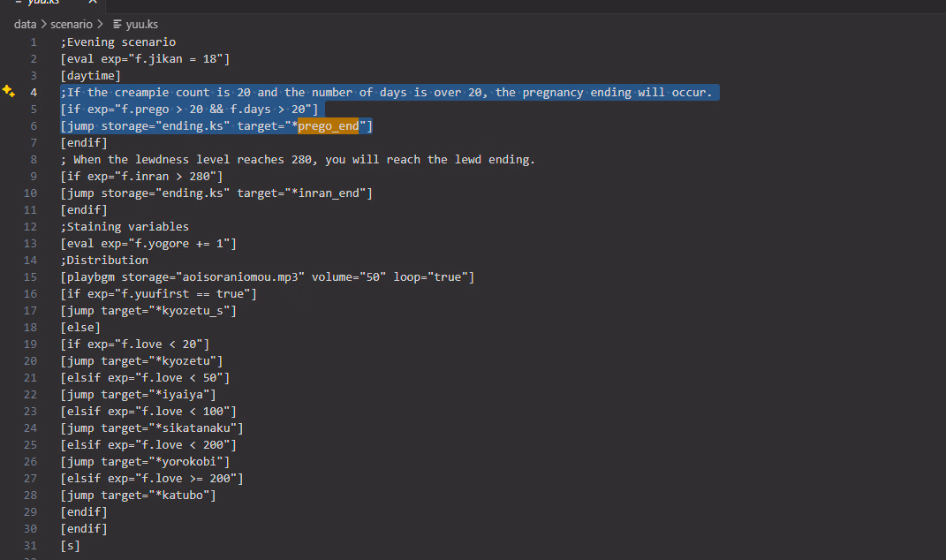Expand the "scenario" breadcrumb segment
This screenshot has width=946, height=560.
(x=69, y=25)
